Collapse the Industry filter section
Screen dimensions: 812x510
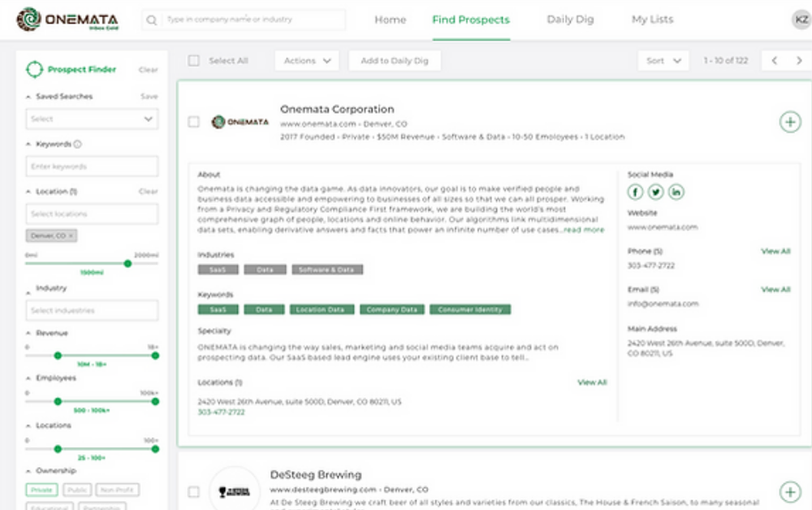coord(28,293)
